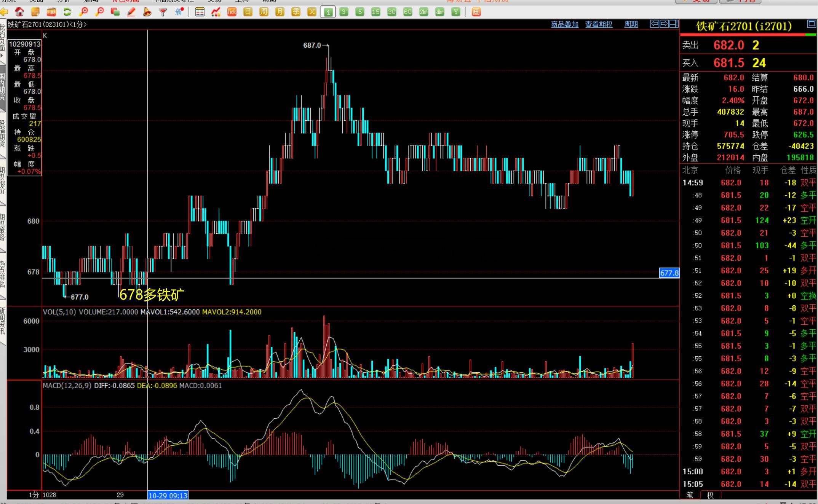
Task: Switch to daily 日 K-line period
Action: coord(248,12)
